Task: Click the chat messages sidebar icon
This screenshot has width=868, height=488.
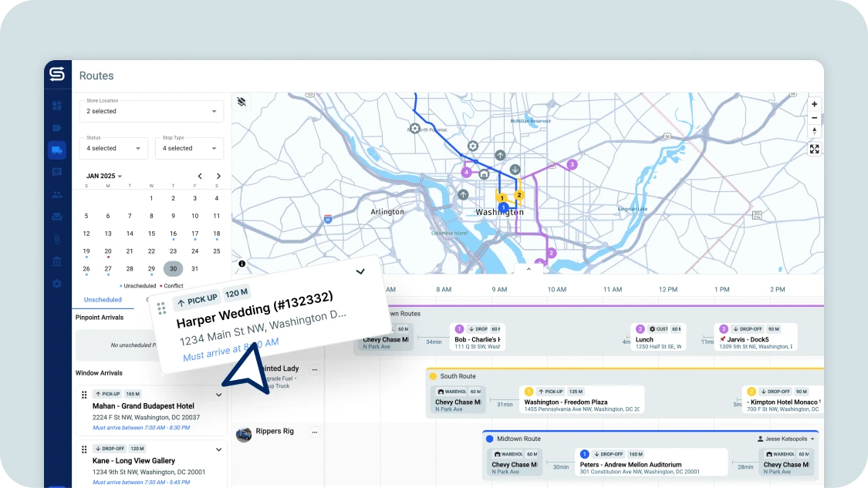Action: (57, 172)
